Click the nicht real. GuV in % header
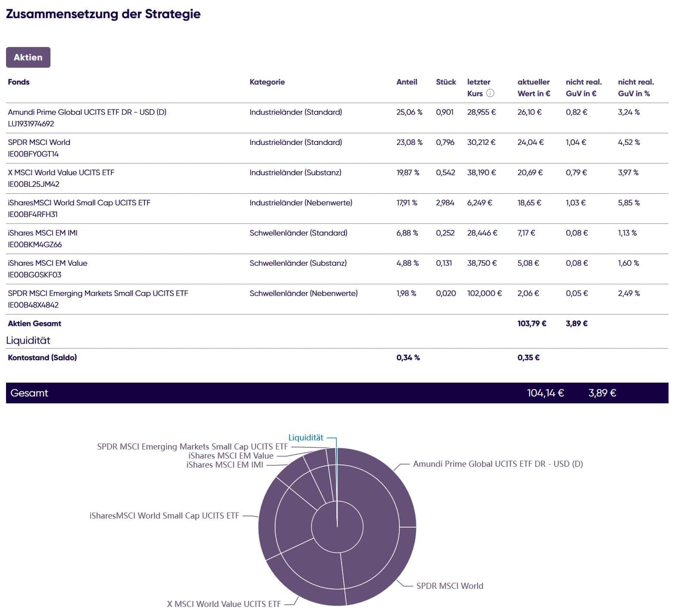 (636, 88)
